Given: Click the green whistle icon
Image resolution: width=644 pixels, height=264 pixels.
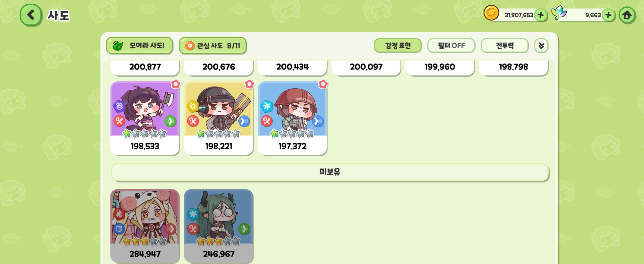Looking at the screenshot, I should (x=118, y=45).
